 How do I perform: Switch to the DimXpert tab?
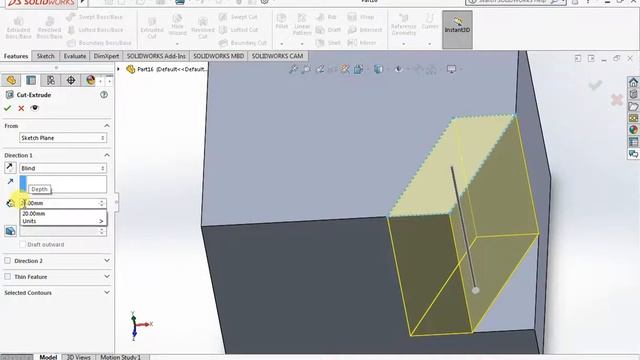(x=106, y=56)
